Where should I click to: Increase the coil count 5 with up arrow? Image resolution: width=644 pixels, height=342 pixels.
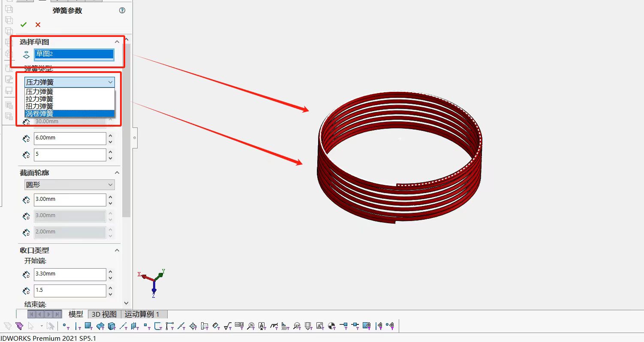pyautogui.click(x=111, y=152)
